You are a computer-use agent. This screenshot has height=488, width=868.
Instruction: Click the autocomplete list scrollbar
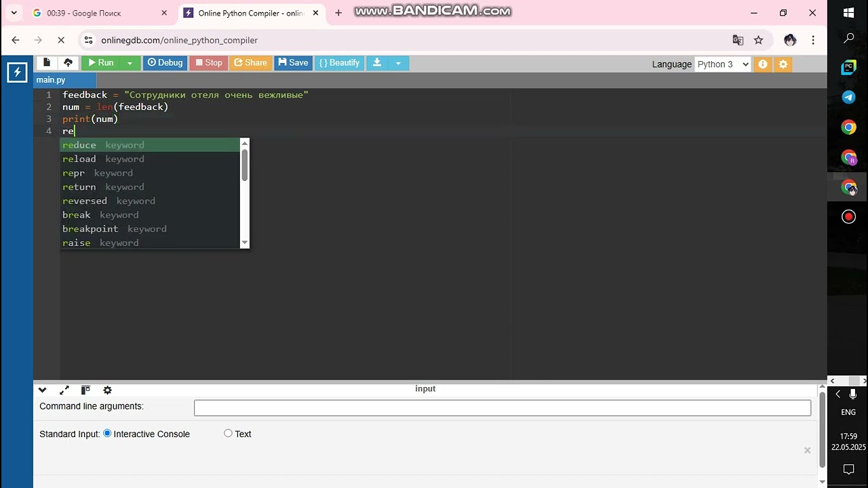coord(245,165)
